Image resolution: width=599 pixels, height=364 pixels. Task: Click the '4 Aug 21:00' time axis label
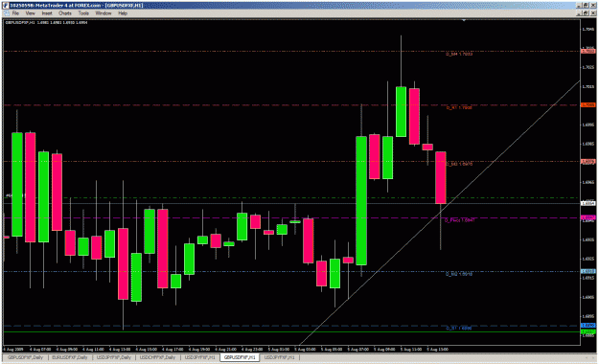[226, 349]
